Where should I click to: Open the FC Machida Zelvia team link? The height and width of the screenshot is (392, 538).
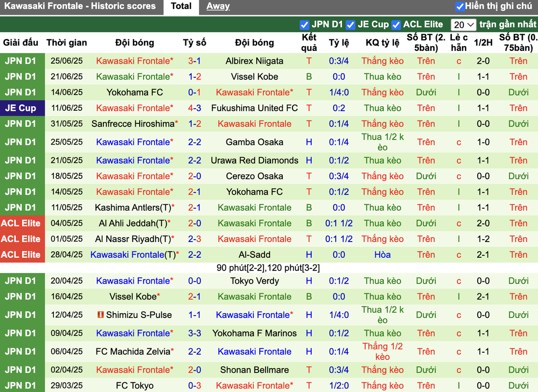click(x=133, y=351)
